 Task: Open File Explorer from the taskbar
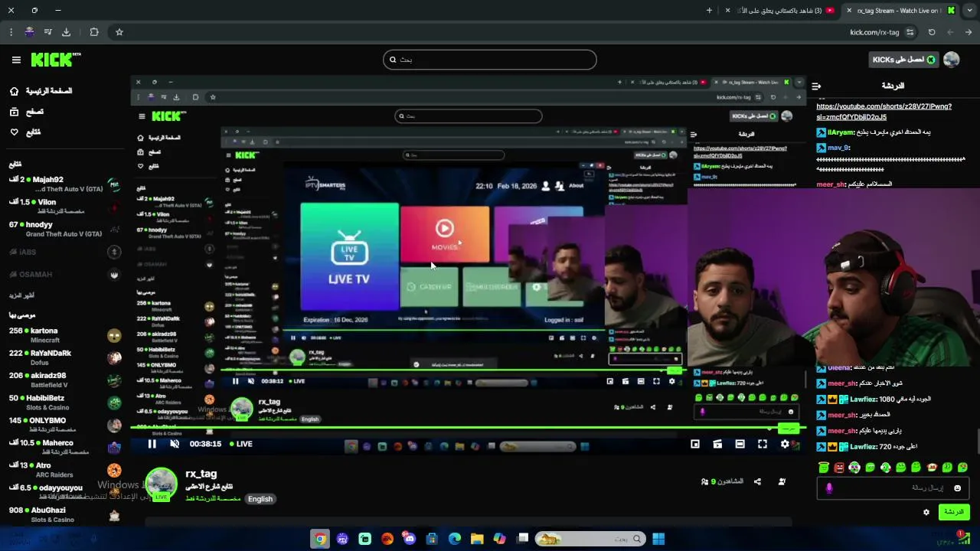click(477, 539)
